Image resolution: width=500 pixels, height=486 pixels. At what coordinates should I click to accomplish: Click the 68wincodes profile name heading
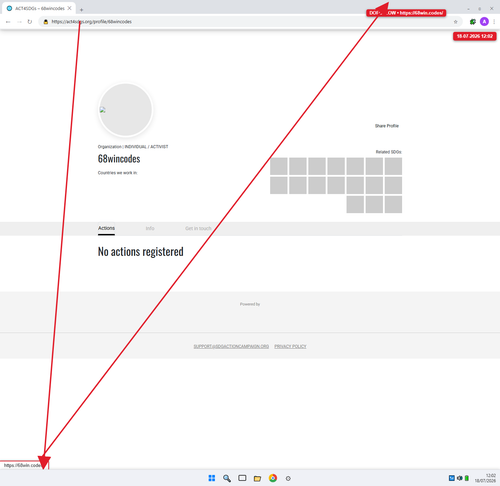(x=119, y=159)
